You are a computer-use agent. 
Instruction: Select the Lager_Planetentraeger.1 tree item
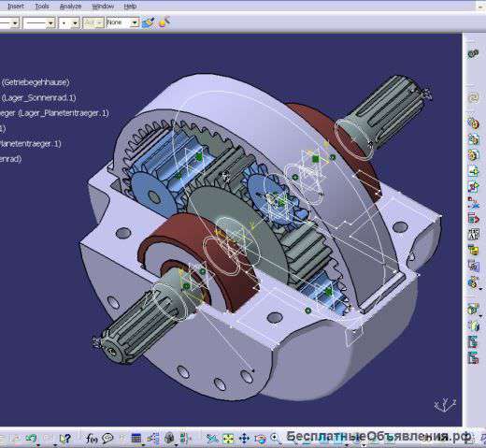54,113
